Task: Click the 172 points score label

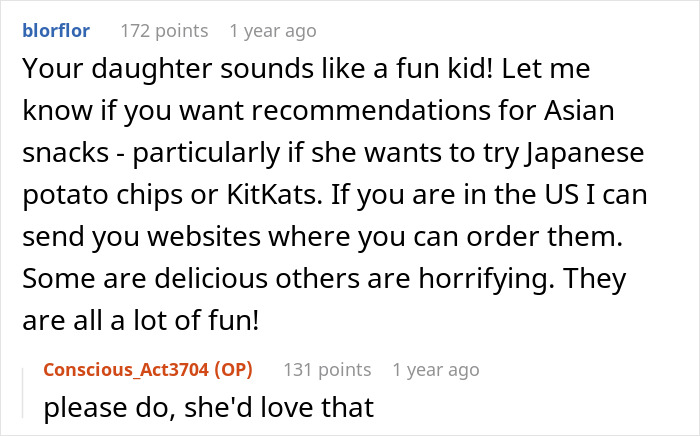Action: (x=164, y=30)
